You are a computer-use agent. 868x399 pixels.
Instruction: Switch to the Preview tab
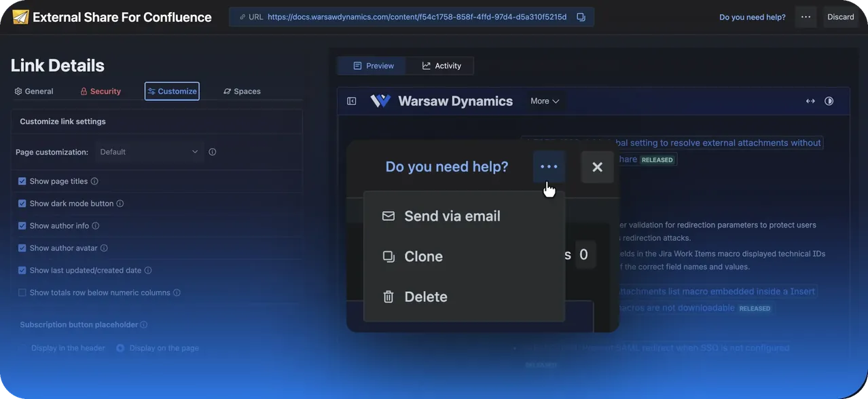(x=373, y=66)
